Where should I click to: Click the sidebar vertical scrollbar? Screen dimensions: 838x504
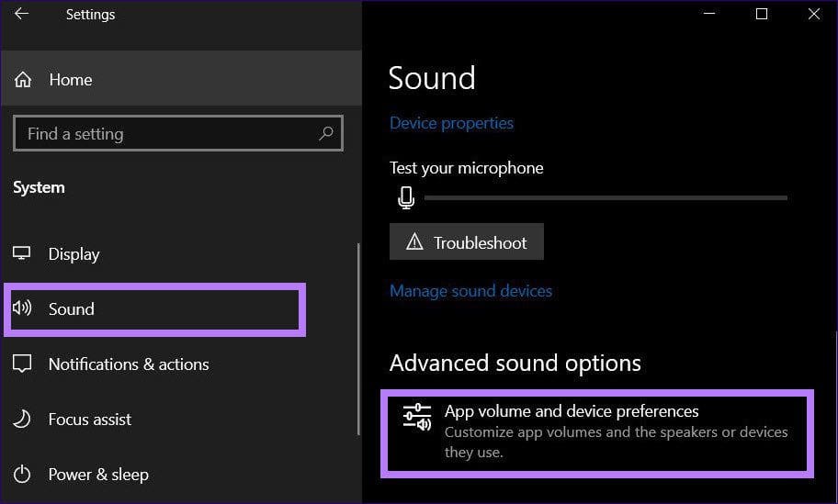358,339
